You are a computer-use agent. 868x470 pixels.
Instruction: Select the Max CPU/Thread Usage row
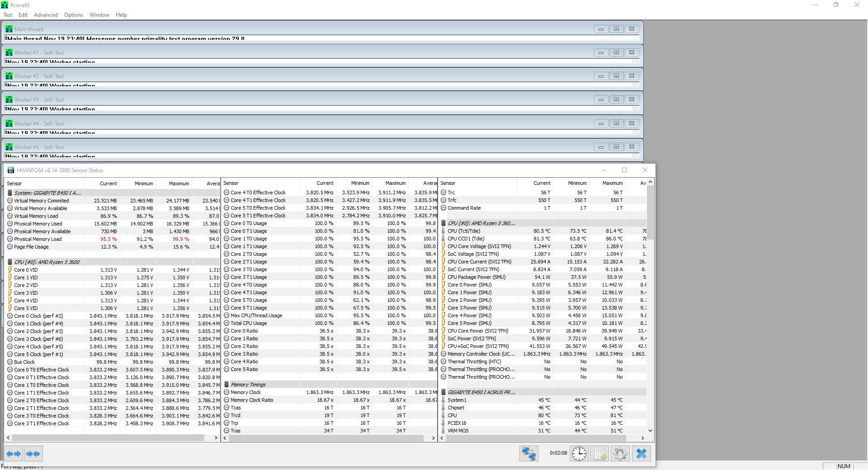pos(330,315)
